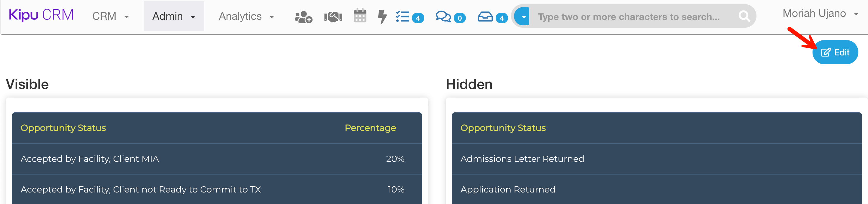
Task: Open the handshake opportunities icon
Action: click(333, 17)
